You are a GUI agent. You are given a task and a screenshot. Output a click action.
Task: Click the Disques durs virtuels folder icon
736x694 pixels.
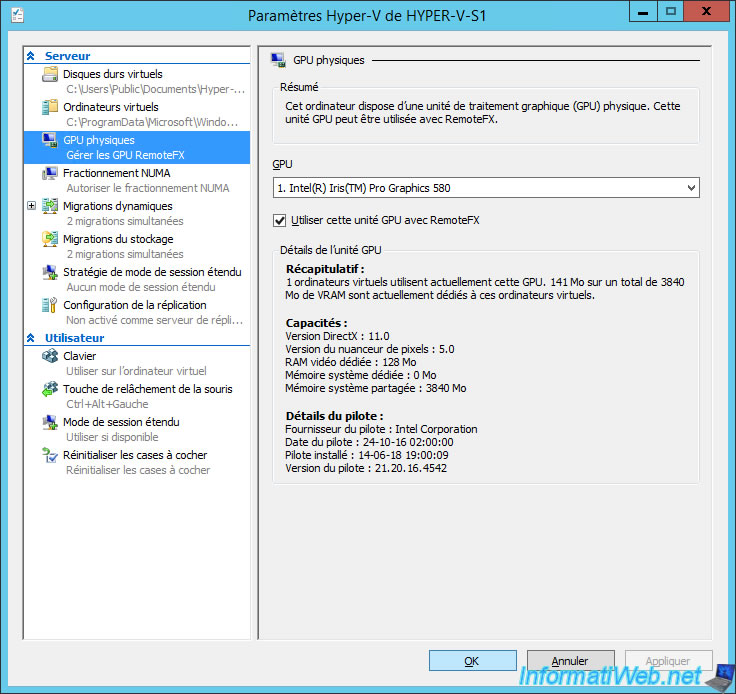[x=50, y=74]
